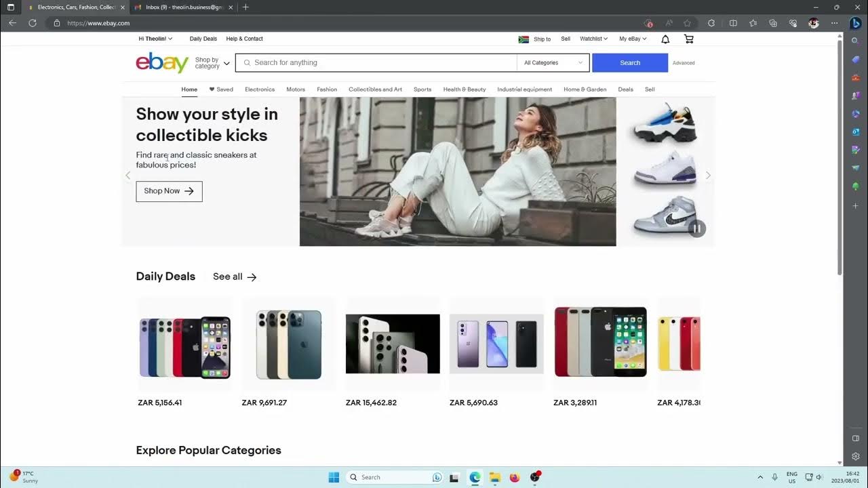Open a new browser tab
This screenshot has width=868, height=488.
click(x=245, y=7)
